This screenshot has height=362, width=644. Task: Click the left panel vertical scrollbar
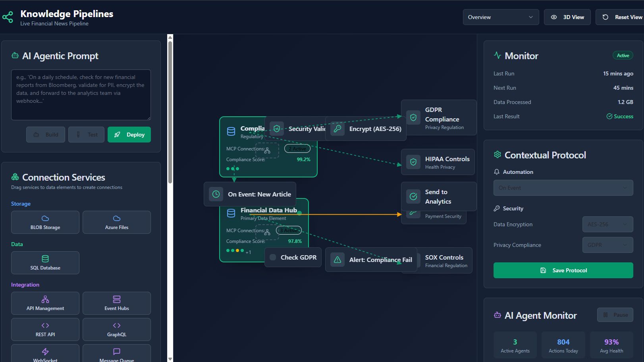coord(170,111)
